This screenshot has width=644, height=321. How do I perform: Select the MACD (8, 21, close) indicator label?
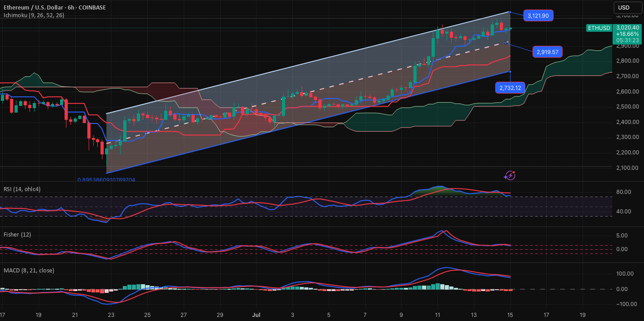tap(28, 270)
